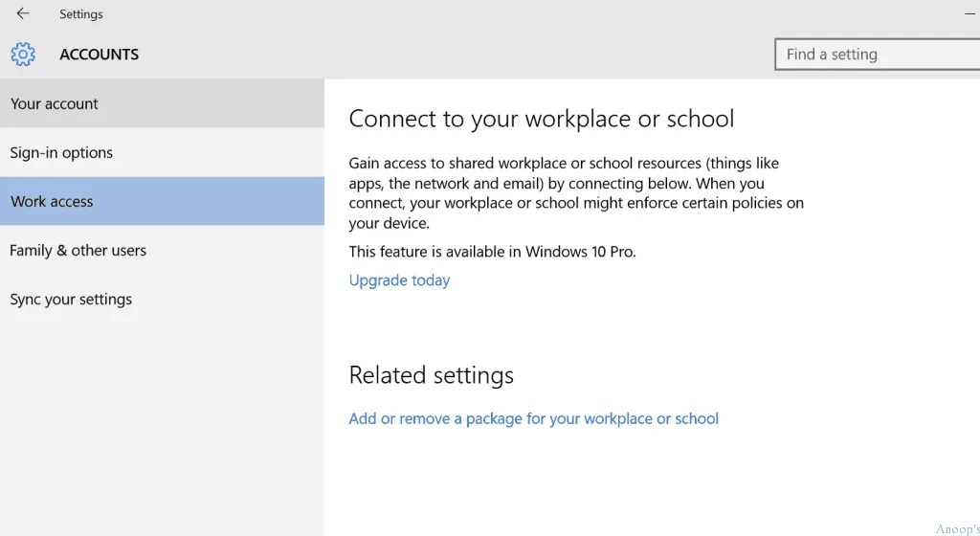Image resolution: width=980 pixels, height=536 pixels.
Task: Open Add or remove a package link
Action: [533, 419]
